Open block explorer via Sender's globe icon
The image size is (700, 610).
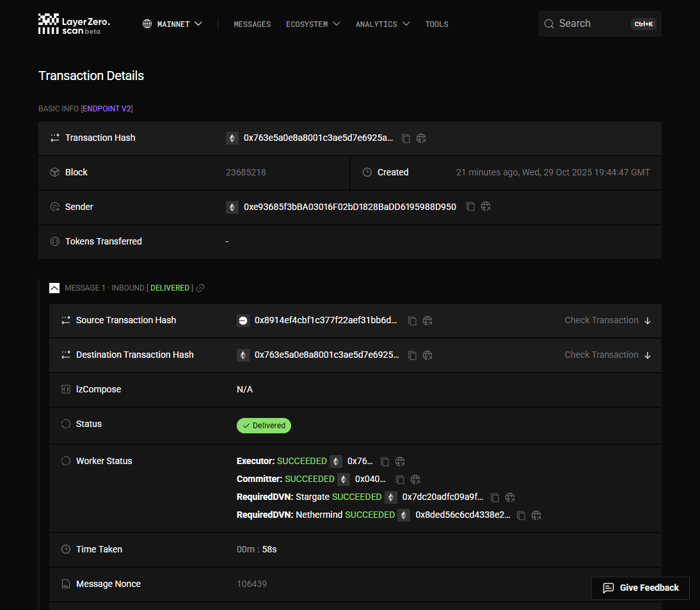click(486, 206)
